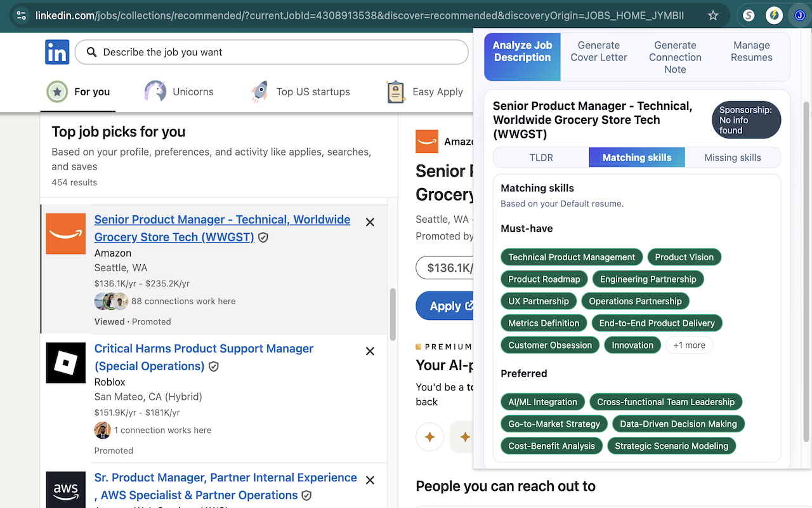Open the Generate Connection Note tab
Viewport: 812px width, 508px height.
click(x=675, y=57)
